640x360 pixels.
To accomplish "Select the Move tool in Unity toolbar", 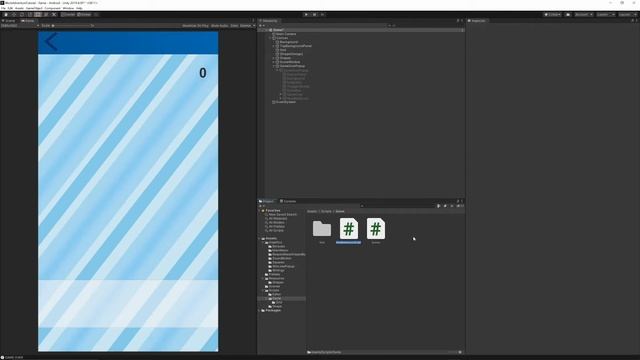I will [14, 15].
